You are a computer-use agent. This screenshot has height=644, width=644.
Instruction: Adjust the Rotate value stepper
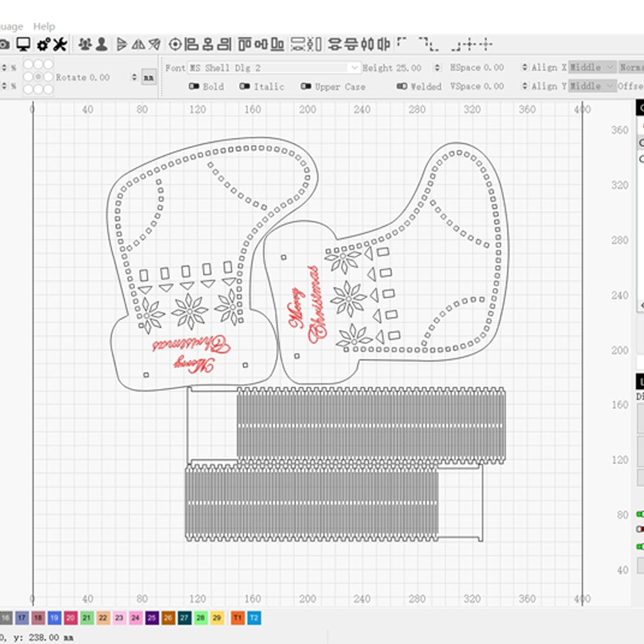click(135, 77)
